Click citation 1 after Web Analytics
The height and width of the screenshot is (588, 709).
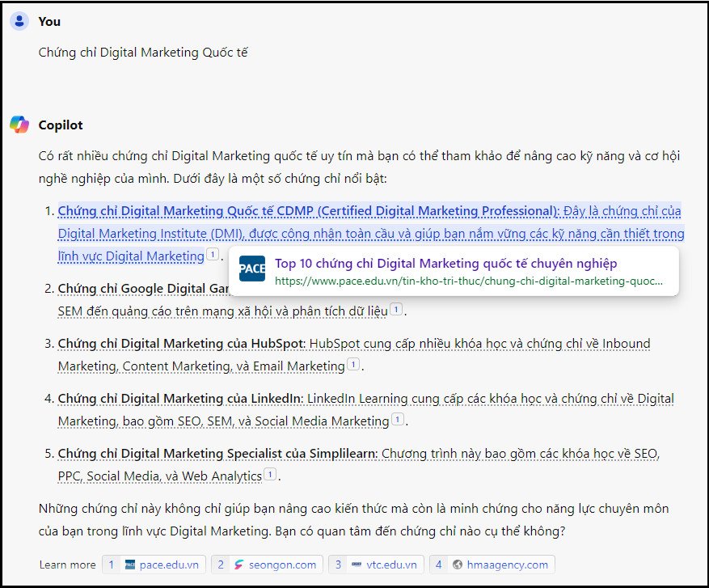270,475
